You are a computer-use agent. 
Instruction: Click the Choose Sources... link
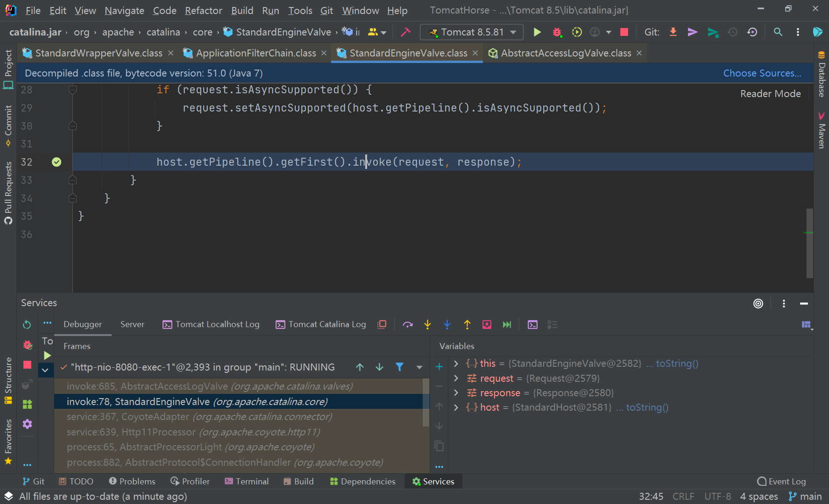(762, 73)
